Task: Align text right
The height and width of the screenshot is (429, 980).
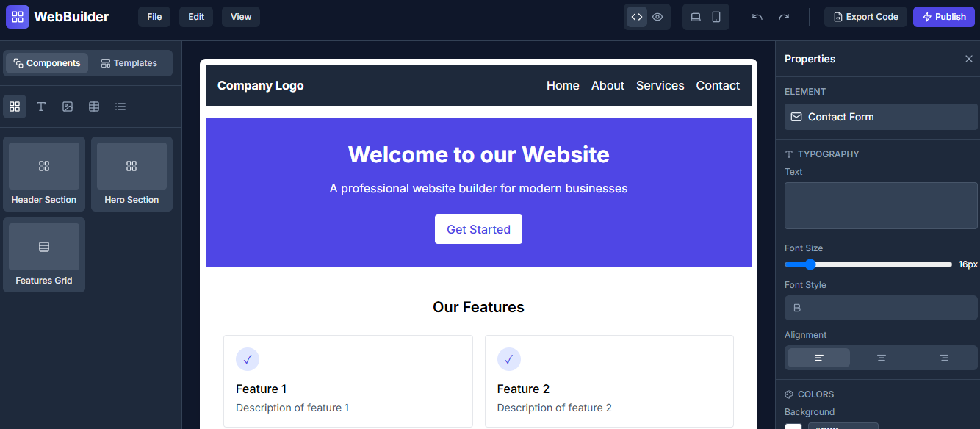Action: 944,358
